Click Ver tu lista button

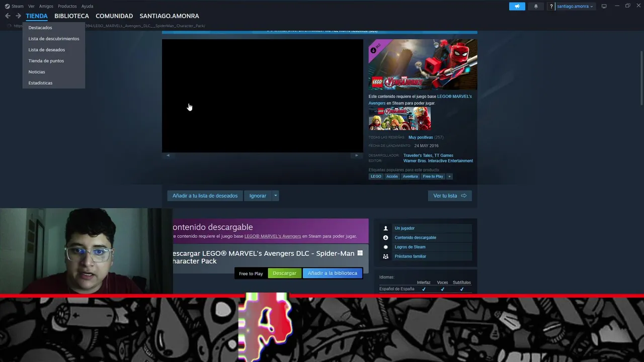[450, 196]
